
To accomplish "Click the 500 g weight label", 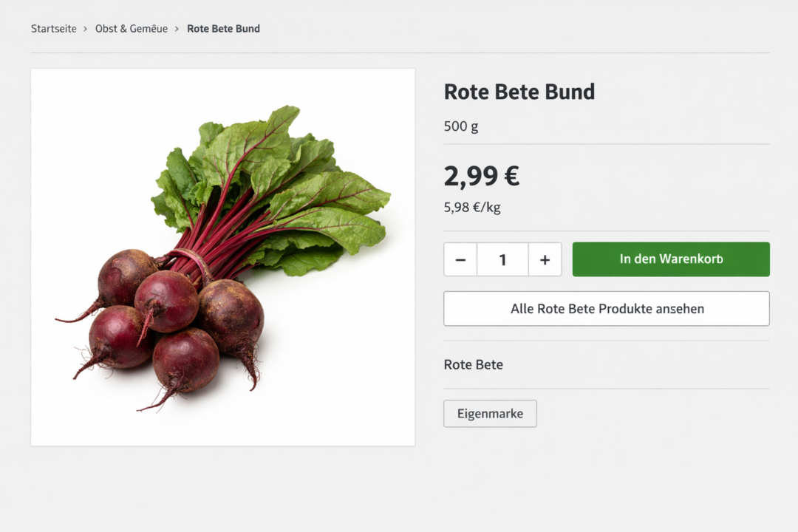I will [461, 126].
